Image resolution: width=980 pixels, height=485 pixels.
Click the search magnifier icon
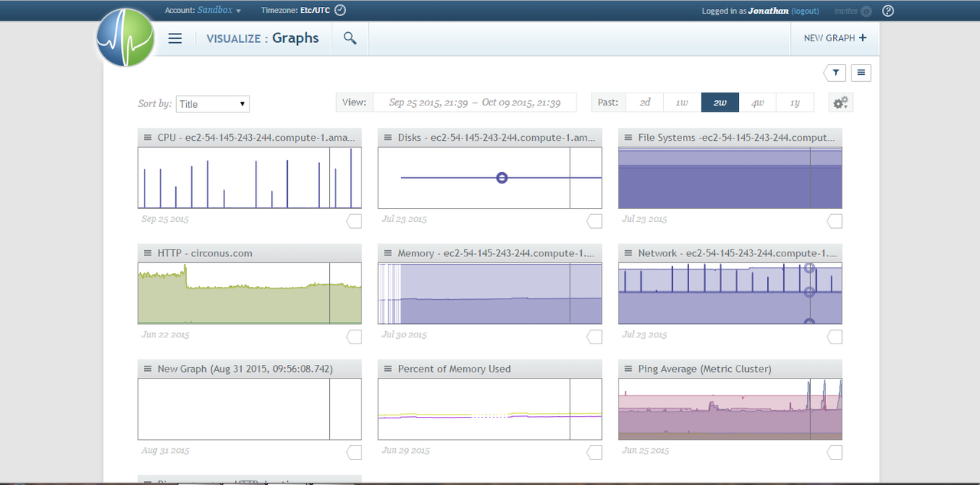tap(349, 37)
